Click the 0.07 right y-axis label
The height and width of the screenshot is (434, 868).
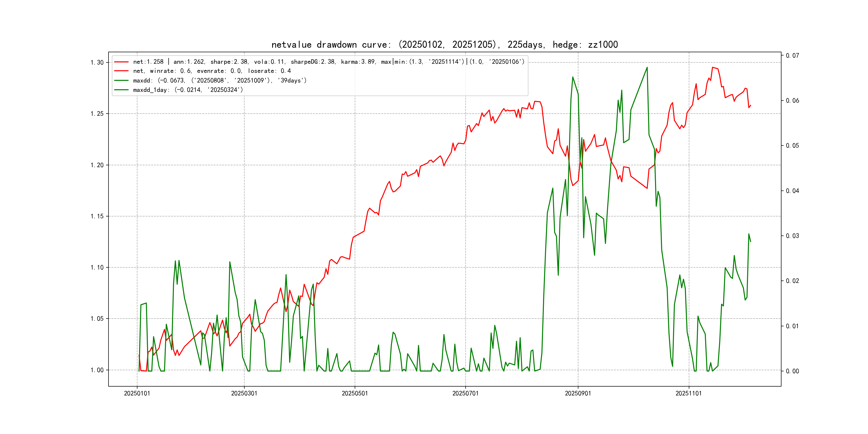coord(792,56)
